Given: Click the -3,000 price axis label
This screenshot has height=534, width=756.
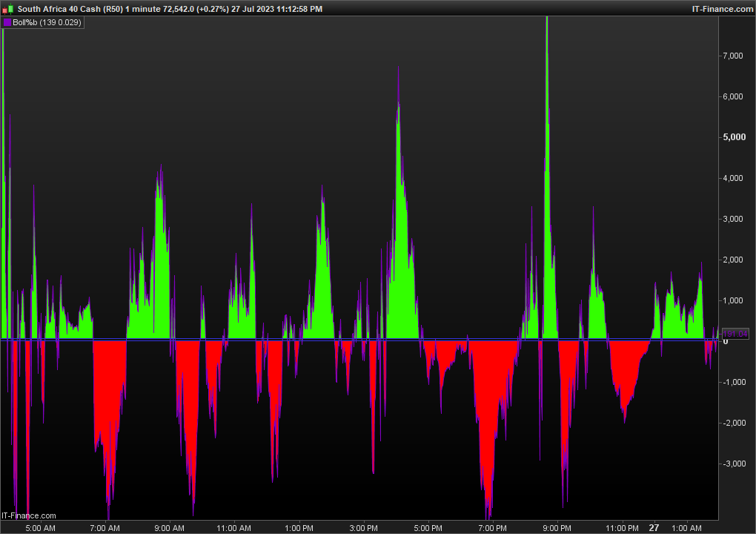Looking at the screenshot, I should [x=734, y=464].
